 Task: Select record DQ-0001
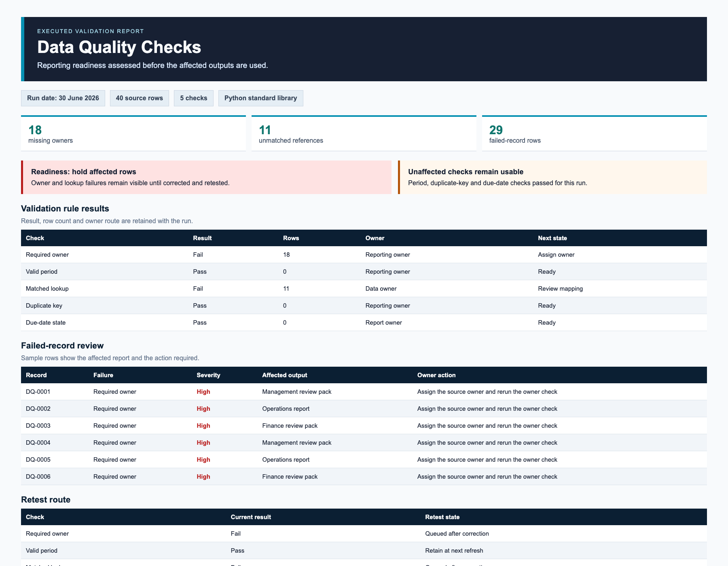(x=38, y=392)
